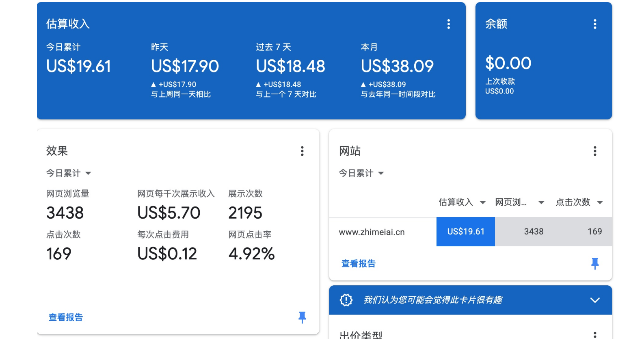The image size is (644, 339).
Task: Click the 过去 7 天 US$18.48 value
Action: [x=290, y=66]
